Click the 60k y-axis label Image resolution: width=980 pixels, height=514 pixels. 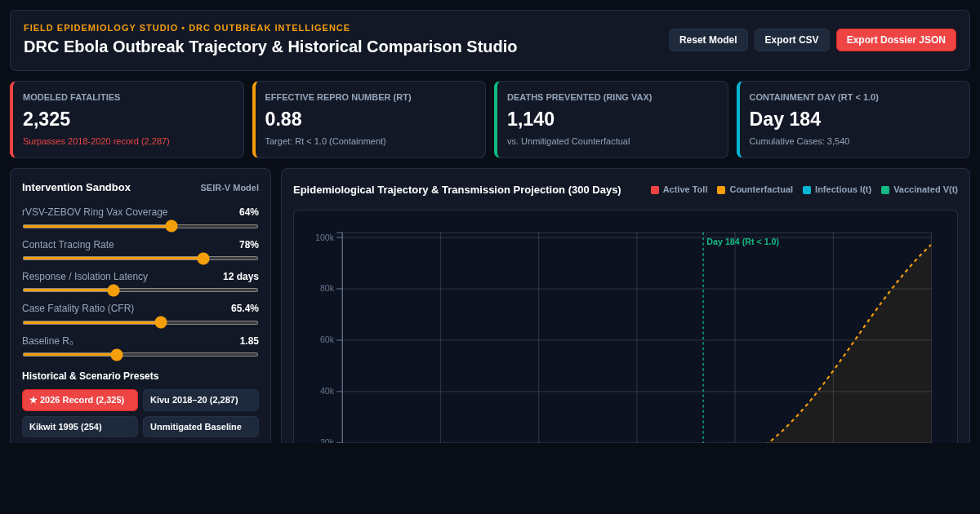pyautogui.click(x=327, y=340)
